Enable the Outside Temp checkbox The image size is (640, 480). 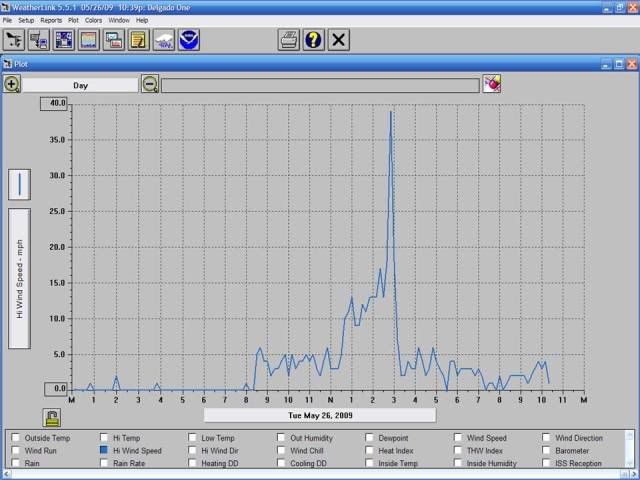15,438
